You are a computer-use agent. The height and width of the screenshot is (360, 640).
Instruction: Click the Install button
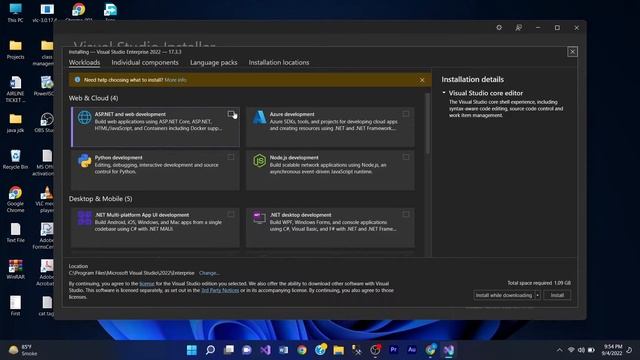557,295
